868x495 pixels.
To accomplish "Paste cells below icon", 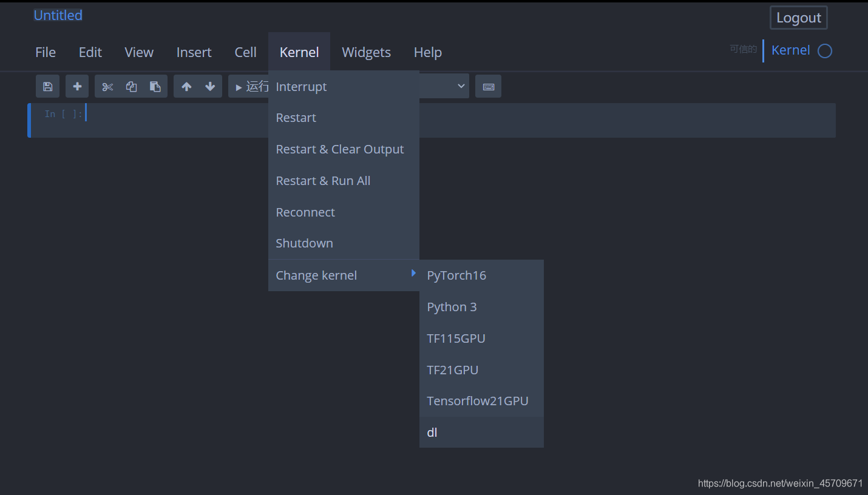I will click(x=155, y=86).
